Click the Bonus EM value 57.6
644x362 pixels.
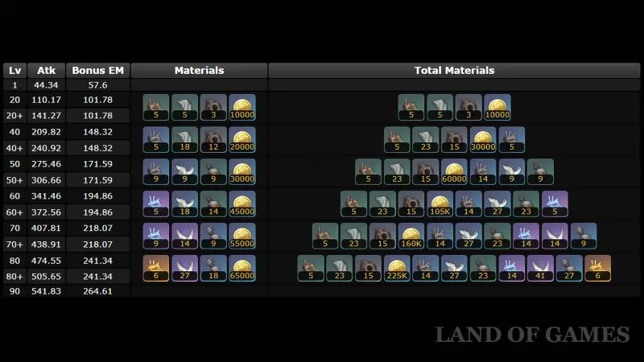point(97,85)
